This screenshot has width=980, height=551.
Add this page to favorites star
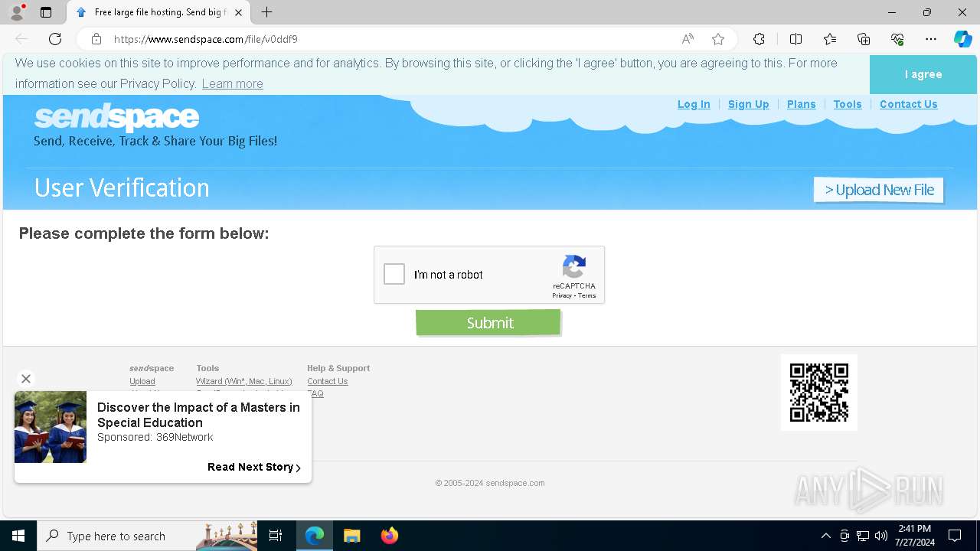[718, 39]
